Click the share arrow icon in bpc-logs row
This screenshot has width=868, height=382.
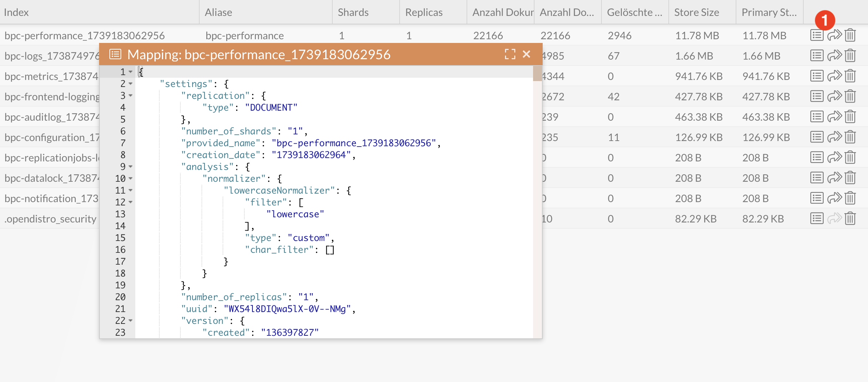tap(834, 56)
